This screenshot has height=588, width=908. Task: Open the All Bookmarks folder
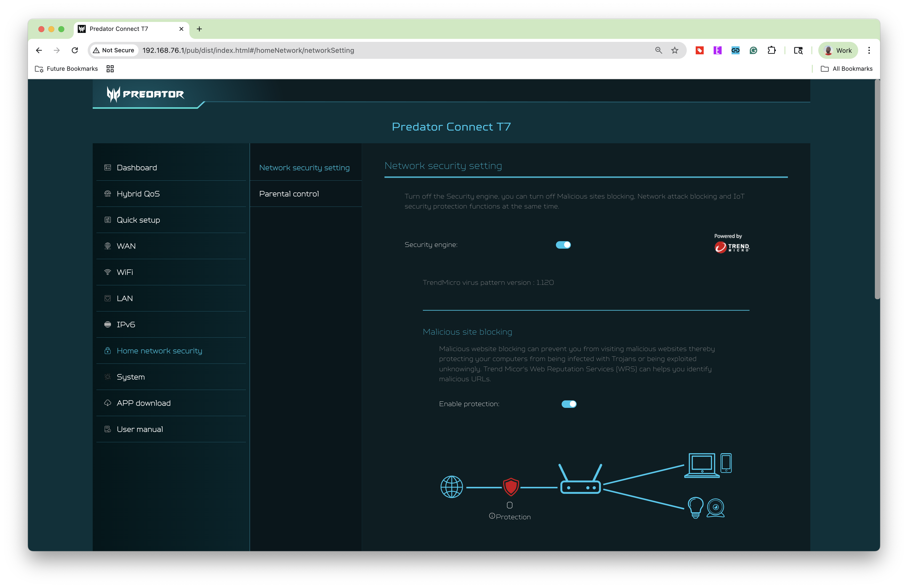coord(846,69)
